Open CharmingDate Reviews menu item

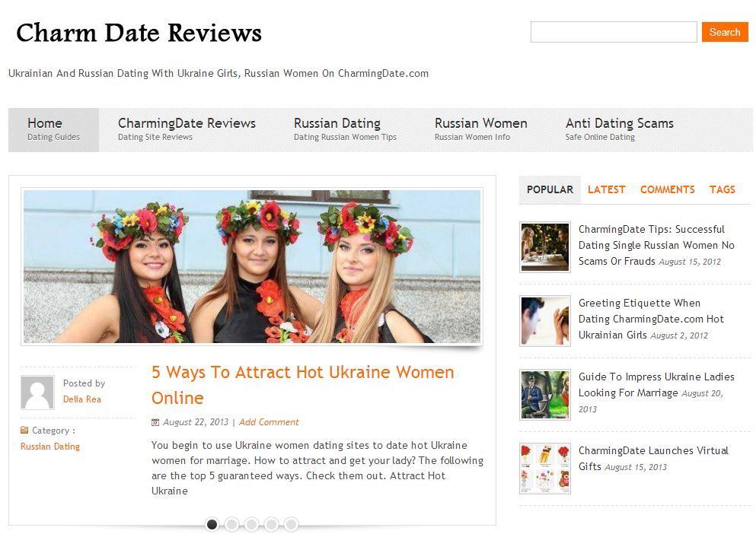(187, 129)
